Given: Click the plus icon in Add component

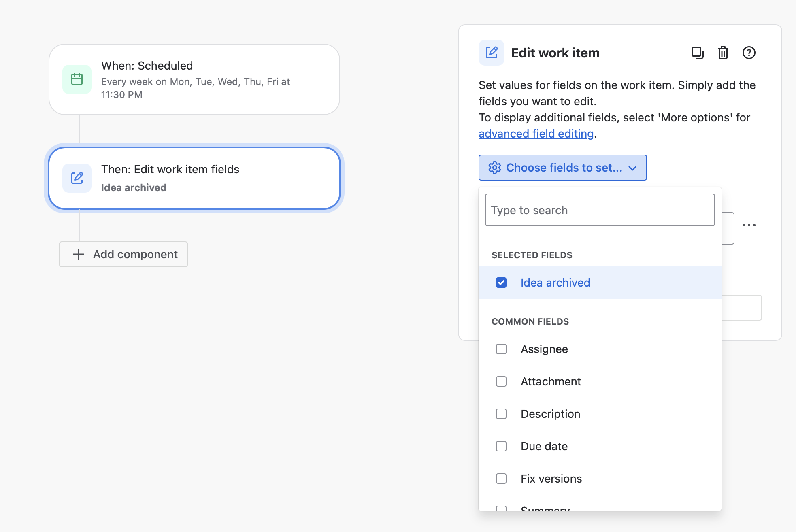Looking at the screenshot, I should click(x=79, y=254).
